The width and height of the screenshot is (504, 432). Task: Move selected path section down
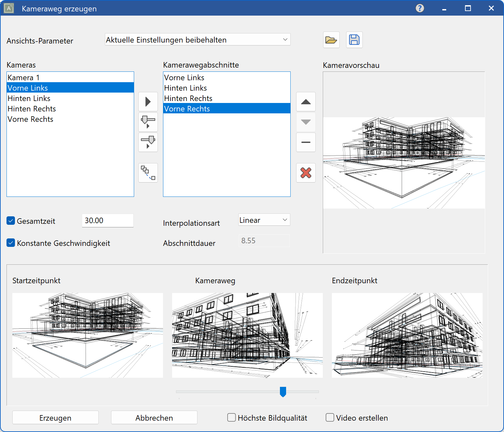(306, 122)
